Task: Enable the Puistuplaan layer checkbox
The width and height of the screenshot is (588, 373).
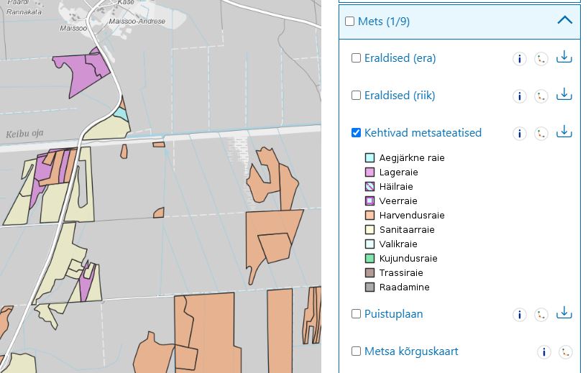Action: 356,314
